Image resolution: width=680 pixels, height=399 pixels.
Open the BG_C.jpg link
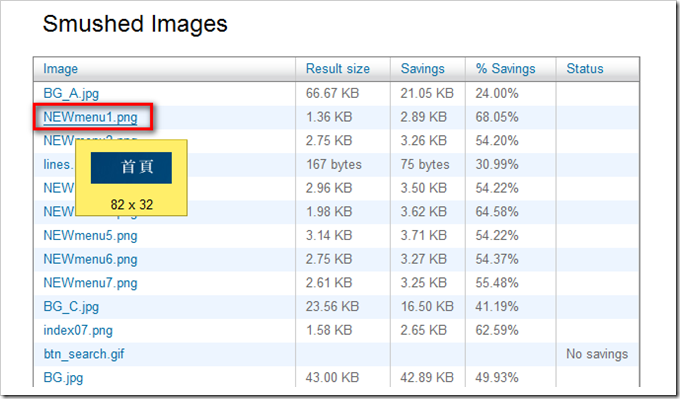[71, 307]
